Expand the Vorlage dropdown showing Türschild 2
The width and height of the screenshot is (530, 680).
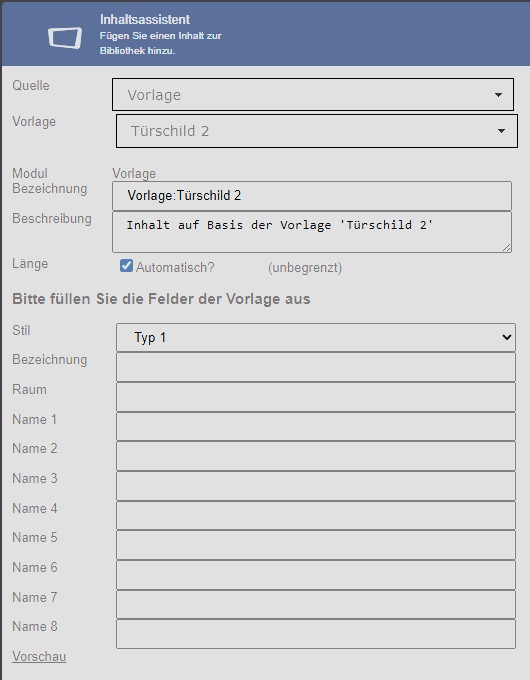[x=317, y=131]
